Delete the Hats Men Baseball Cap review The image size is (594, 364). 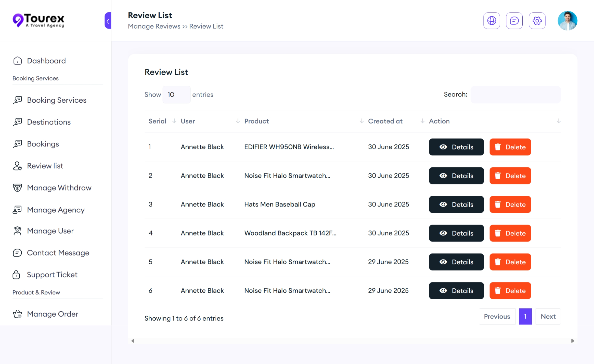coord(510,205)
